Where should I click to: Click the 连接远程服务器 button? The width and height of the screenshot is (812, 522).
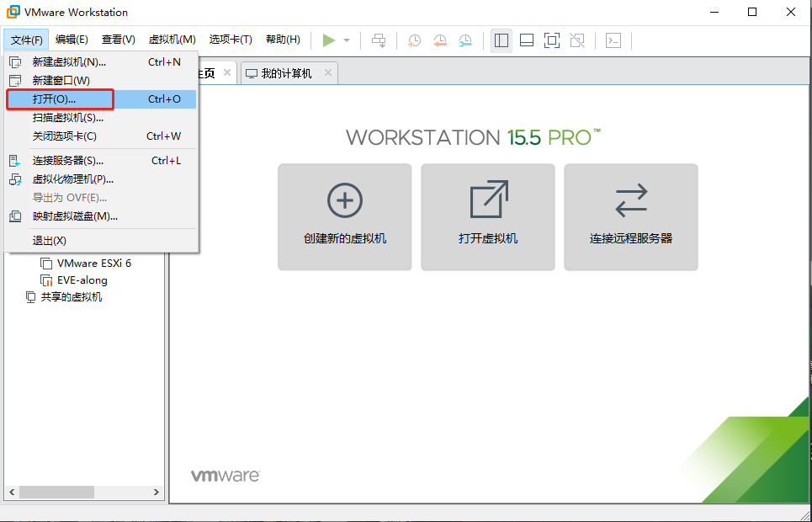[631, 217]
